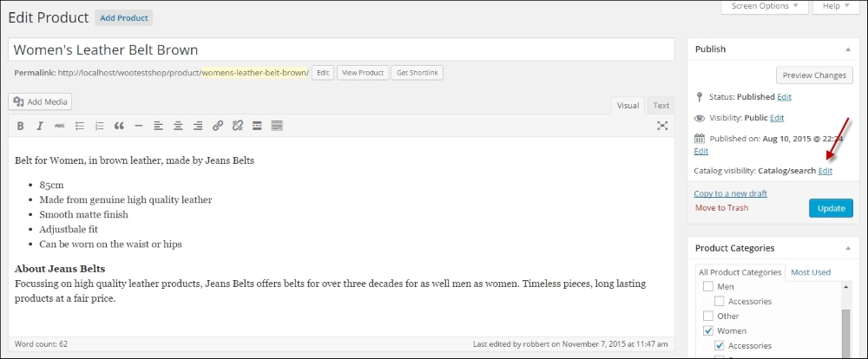Switch to Text editor tab

(x=661, y=106)
